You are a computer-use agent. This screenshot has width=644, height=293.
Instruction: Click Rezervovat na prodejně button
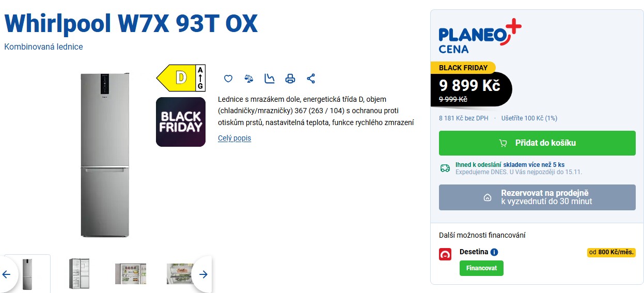click(537, 197)
